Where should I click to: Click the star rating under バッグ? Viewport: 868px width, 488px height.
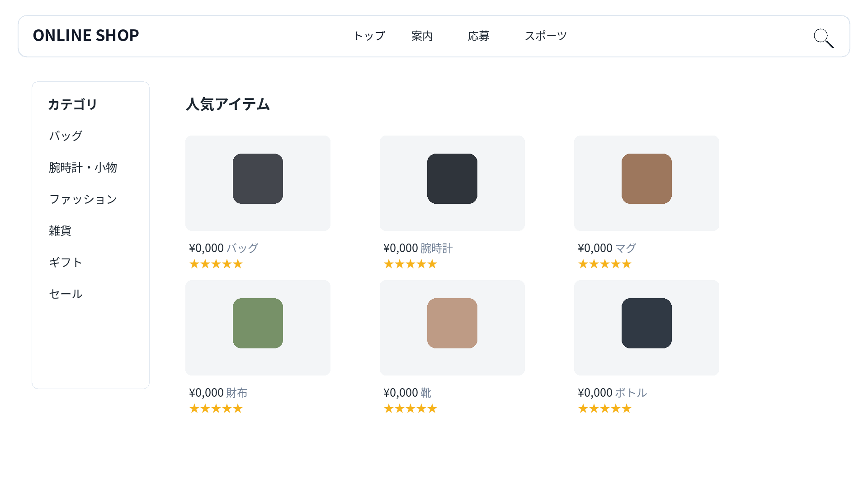216,264
